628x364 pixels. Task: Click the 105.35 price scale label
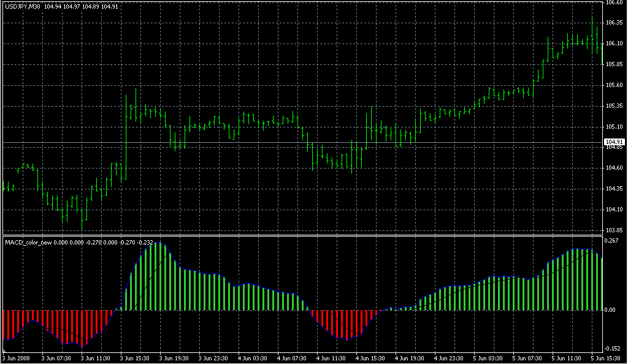tap(614, 106)
